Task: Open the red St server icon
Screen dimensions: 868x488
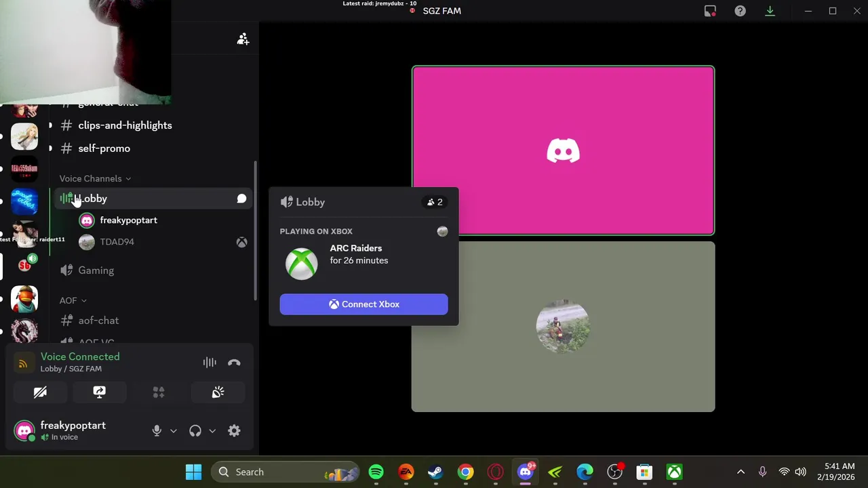Action: coord(24,266)
